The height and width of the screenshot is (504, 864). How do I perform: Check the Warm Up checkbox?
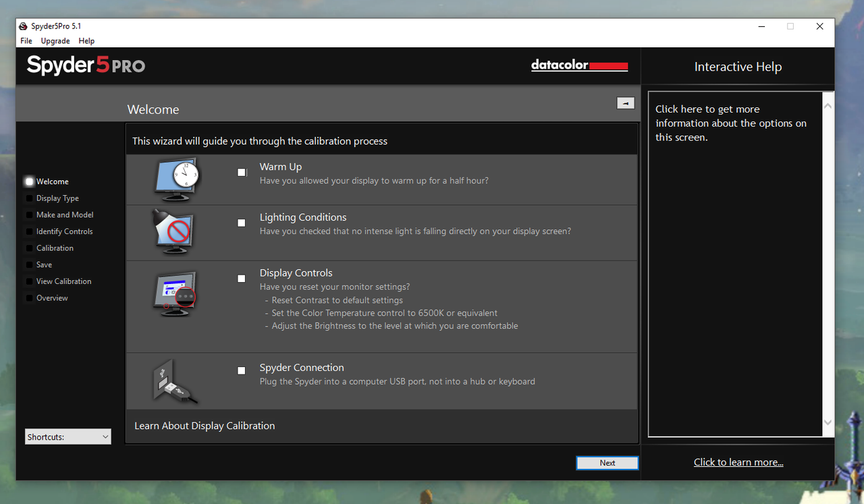(242, 172)
